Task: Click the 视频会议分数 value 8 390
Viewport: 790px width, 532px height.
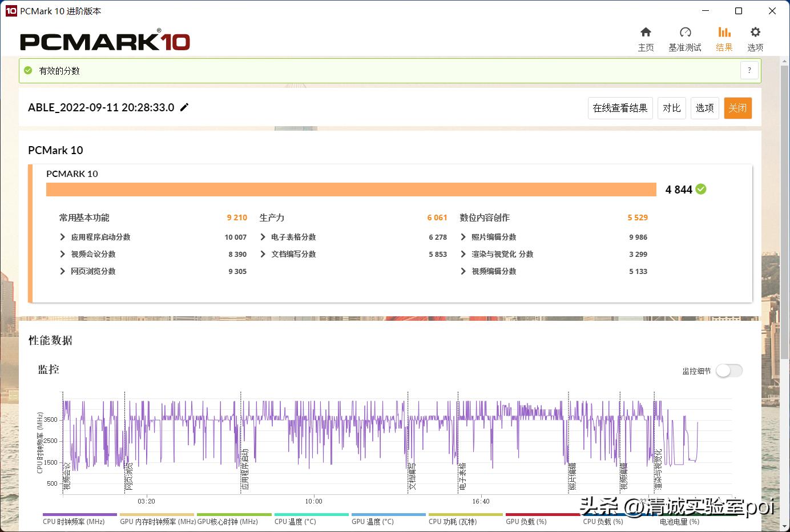Action: 237,254
